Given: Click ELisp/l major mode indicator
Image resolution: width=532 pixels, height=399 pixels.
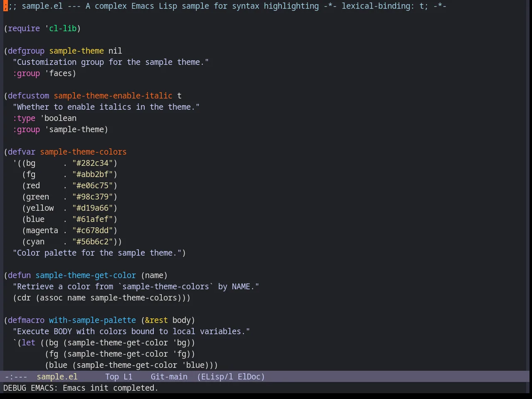Looking at the screenshot, I should pyautogui.click(x=217, y=377).
